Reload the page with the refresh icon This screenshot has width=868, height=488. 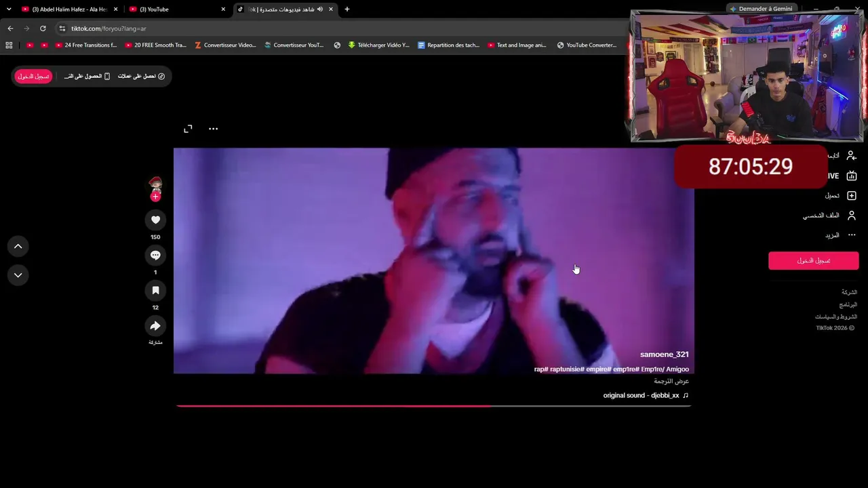click(x=43, y=28)
